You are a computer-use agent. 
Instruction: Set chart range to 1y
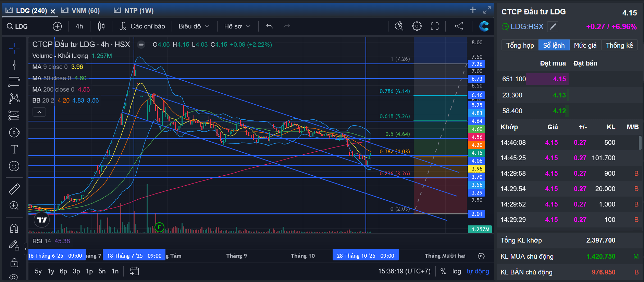(51, 271)
